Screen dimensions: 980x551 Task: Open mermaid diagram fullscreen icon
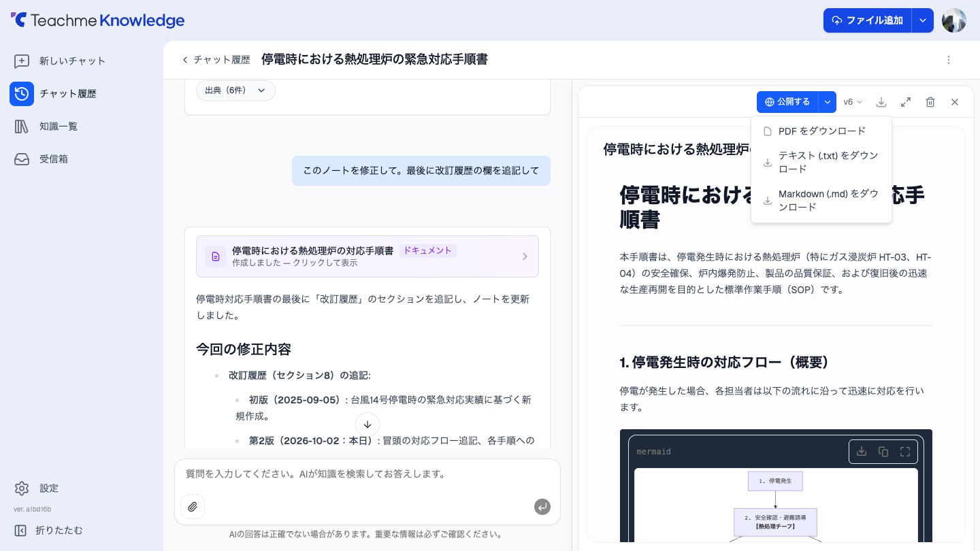pos(905,452)
